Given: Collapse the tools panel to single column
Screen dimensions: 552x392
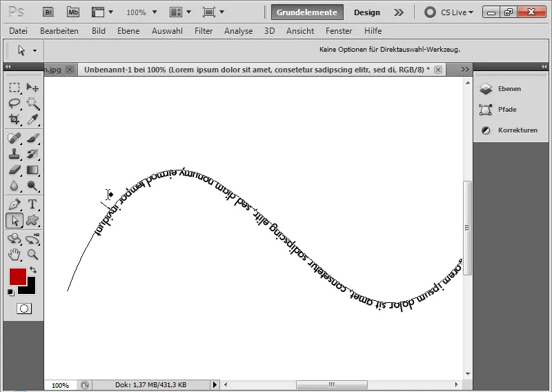Looking at the screenshot, I should 8,66.
